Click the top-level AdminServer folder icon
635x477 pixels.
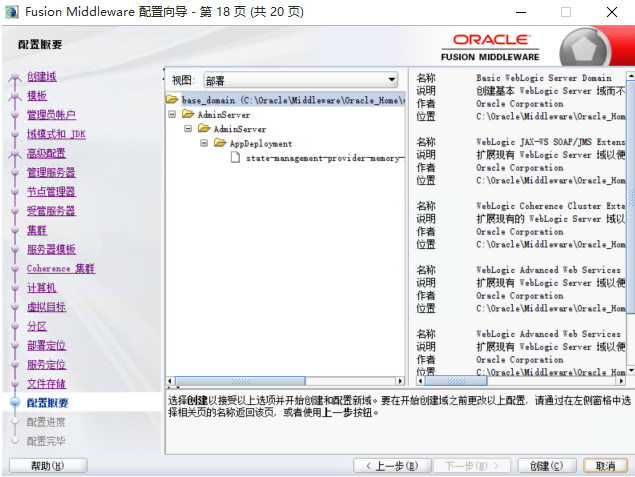click(x=188, y=114)
